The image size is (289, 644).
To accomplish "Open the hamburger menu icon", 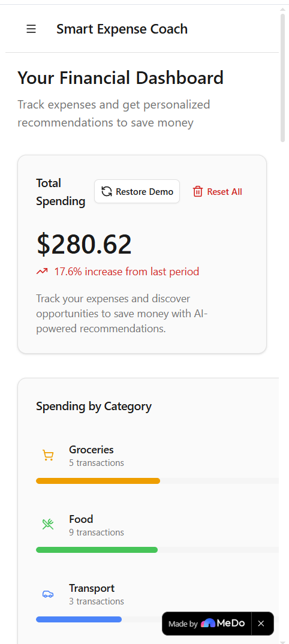I will point(31,29).
